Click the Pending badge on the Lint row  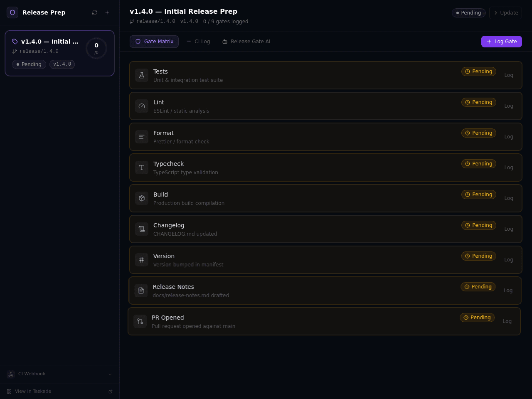tap(479, 102)
